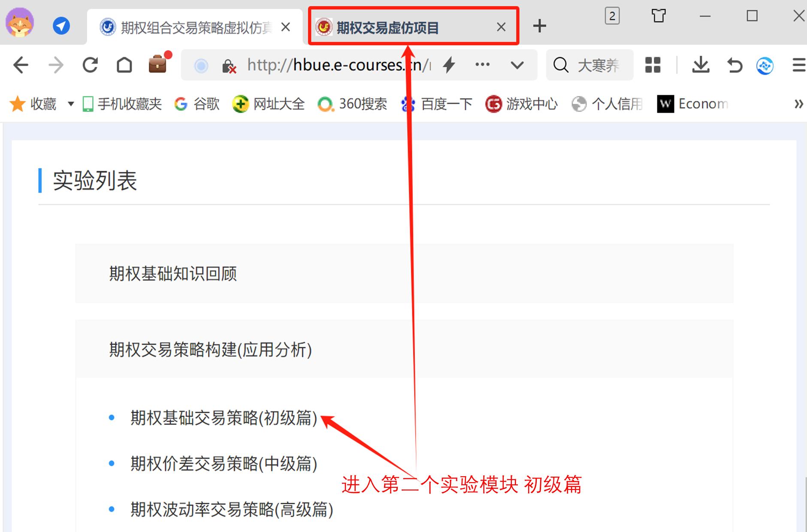Reload the page with refresh icon
The image size is (807, 532).
[x=90, y=65]
